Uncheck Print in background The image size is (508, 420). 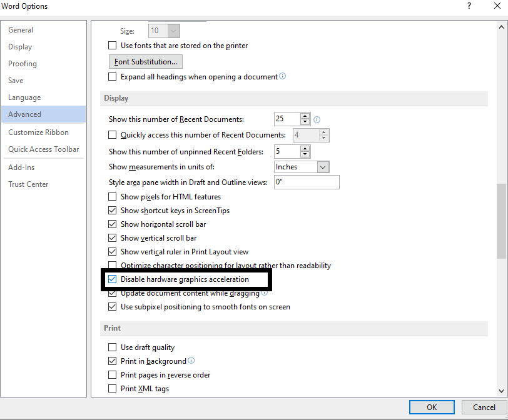point(112,361)
